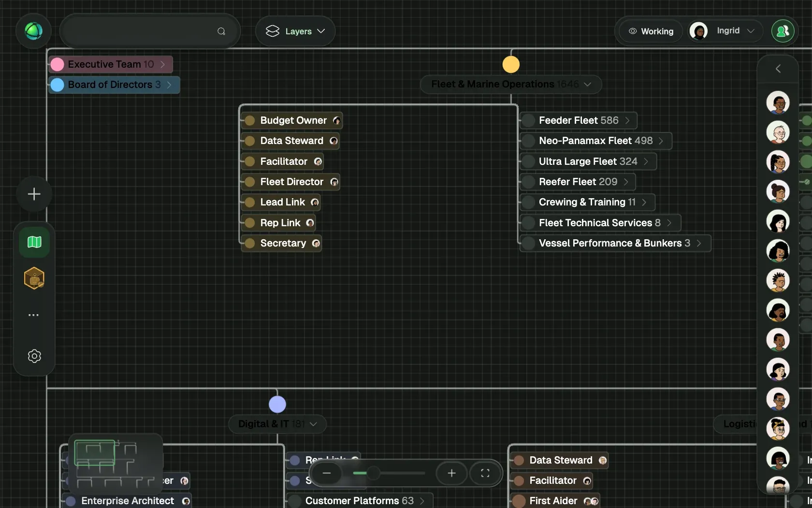Open the Layers dropdown
Viewport: 812px width, 508px height.
295,31
